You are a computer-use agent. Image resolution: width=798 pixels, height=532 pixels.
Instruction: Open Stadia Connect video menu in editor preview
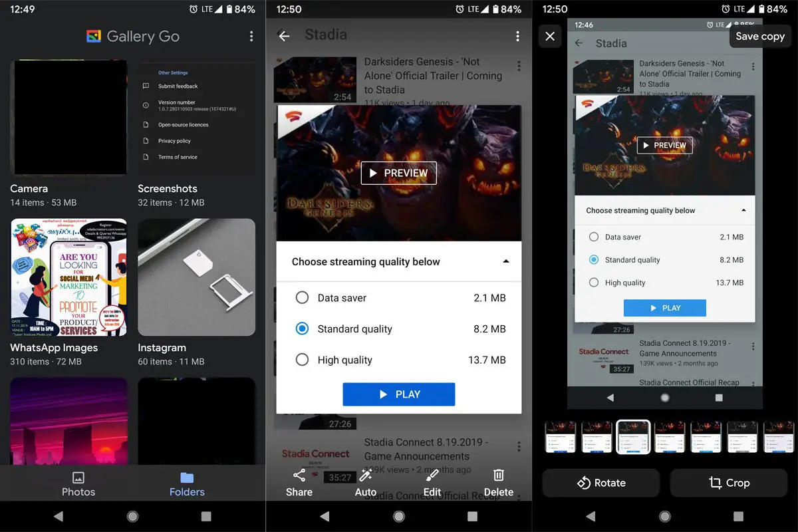(753, 346)
